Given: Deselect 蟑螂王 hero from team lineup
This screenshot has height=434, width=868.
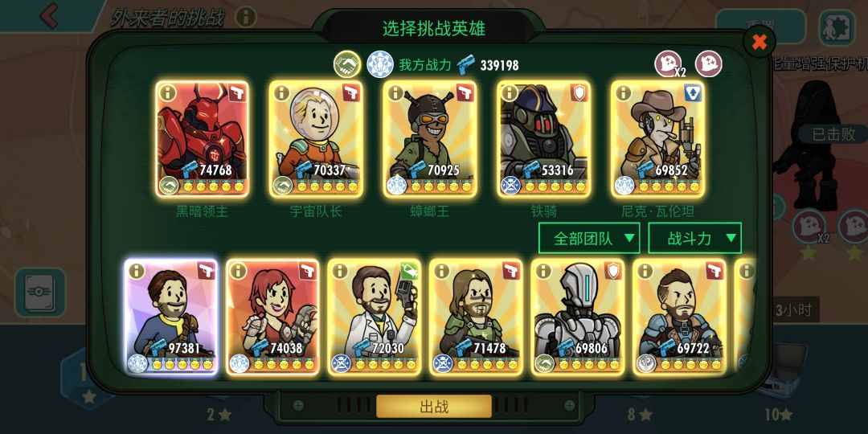Looking at the screenshot, I should click(x=430, y=139).
